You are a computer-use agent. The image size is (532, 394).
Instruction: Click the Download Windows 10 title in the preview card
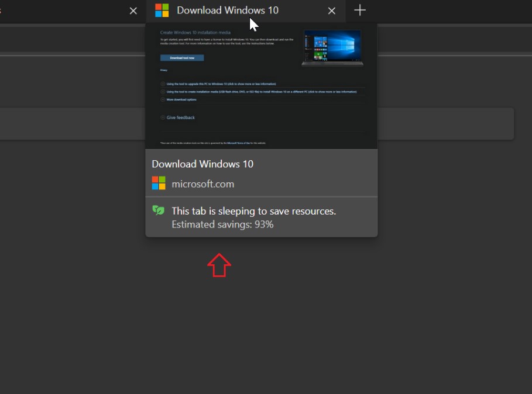click(202, 164)
